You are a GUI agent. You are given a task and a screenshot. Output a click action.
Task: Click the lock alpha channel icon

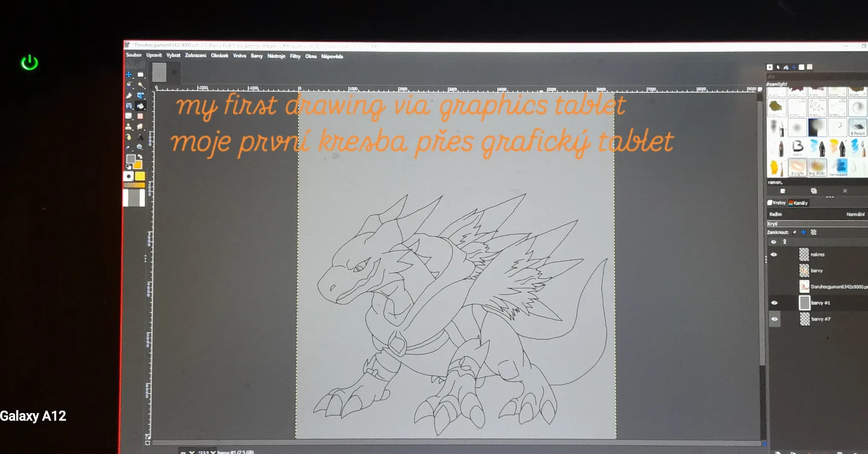point(813,232)
